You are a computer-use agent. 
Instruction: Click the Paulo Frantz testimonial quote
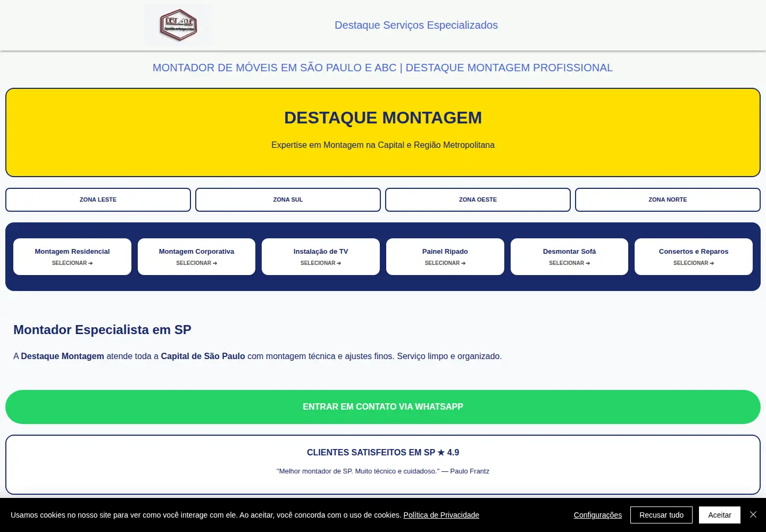pos(383,471)
